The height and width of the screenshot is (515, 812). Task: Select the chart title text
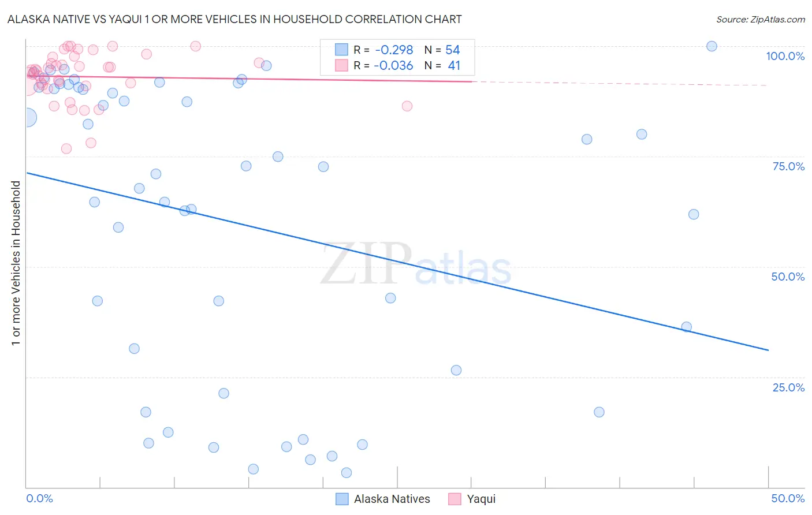click(234, 20)
